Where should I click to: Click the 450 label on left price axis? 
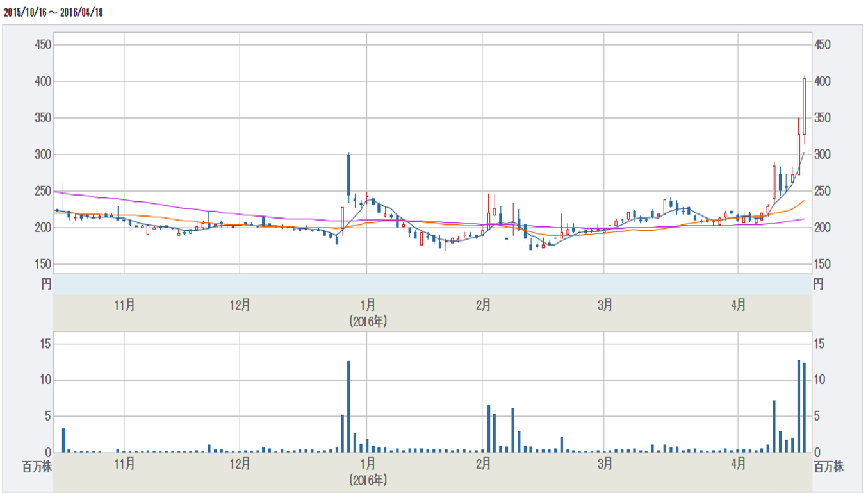point(43,45)
